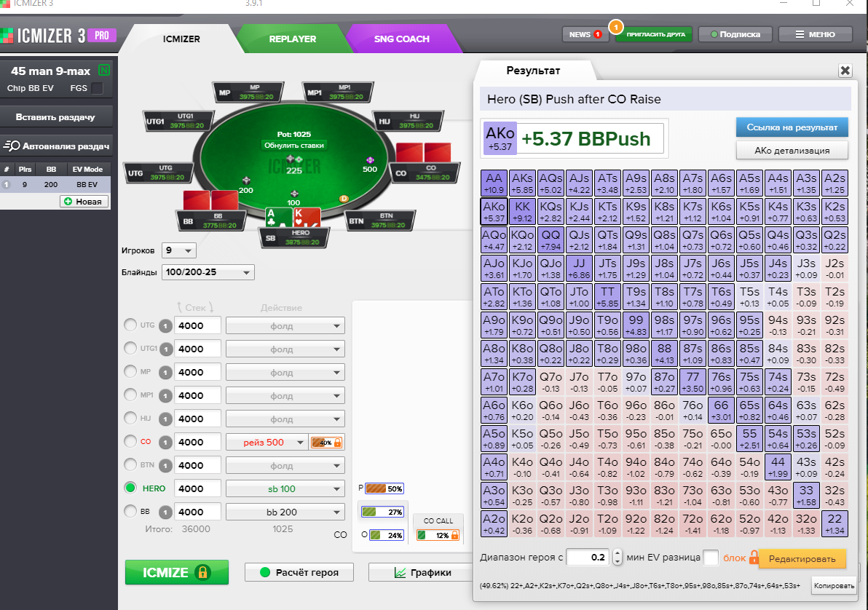The height and width of the screenshot is (610, 868).
Task: Click the circled 1 icon in the CO row
Action: tap(165, 443)
